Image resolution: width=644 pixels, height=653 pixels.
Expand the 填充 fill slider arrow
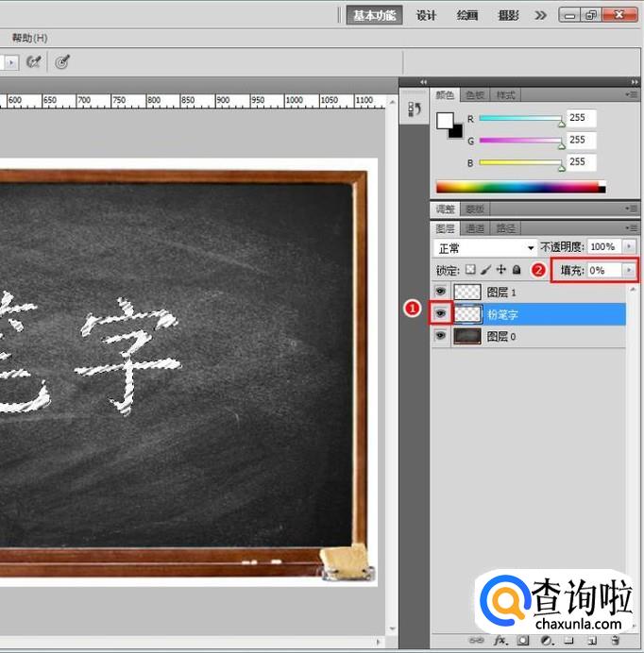[629, 270]
